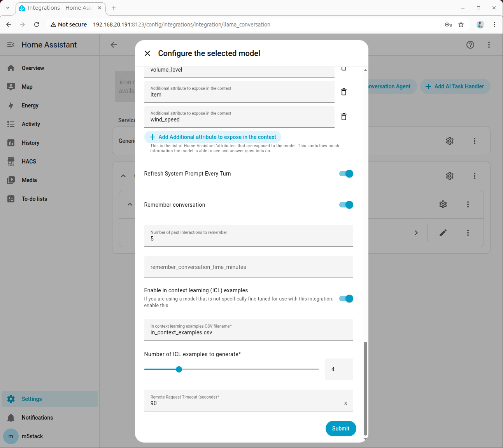Open the help icon in top bar
This screenshot has height=448, width=503.
pos(470,45)
